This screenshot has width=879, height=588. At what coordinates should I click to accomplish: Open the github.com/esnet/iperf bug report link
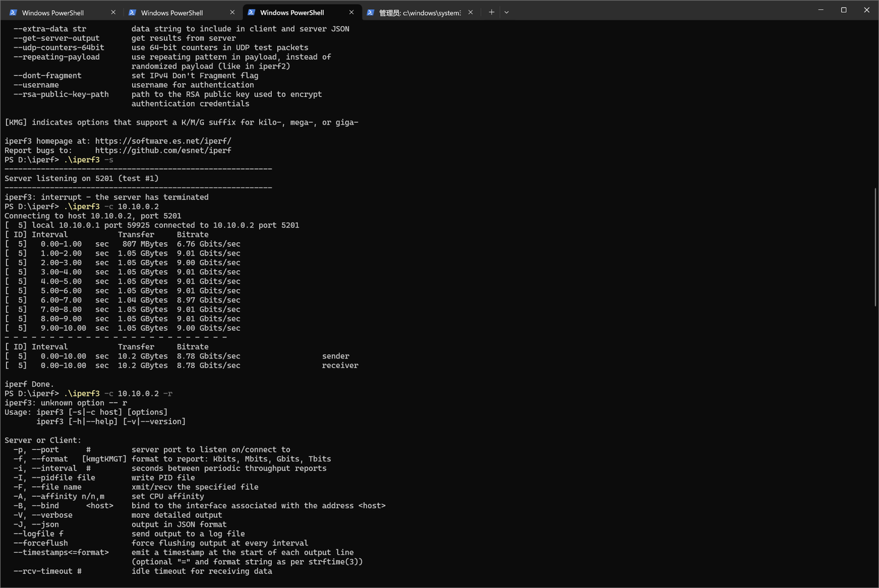point(163,150)
